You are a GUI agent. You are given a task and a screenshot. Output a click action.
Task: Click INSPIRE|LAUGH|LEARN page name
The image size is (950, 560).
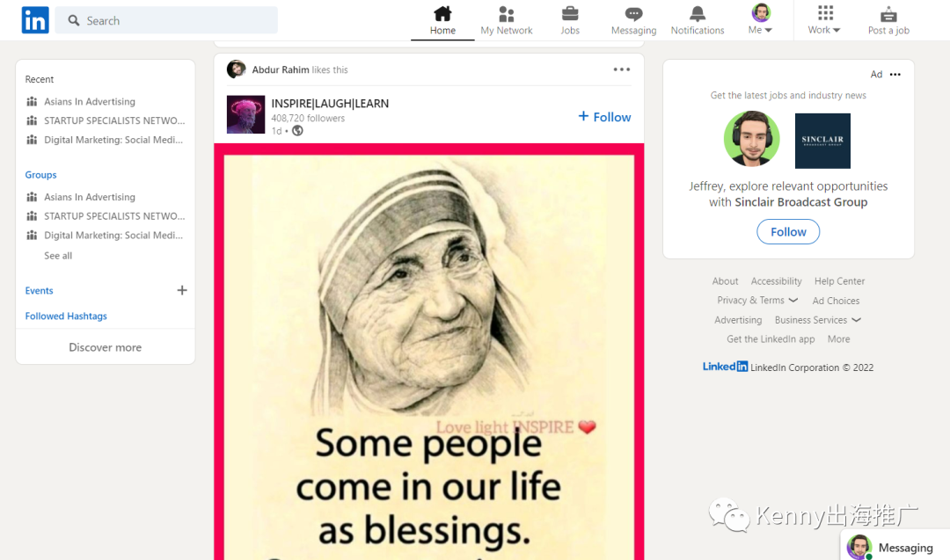coord(330,104)
